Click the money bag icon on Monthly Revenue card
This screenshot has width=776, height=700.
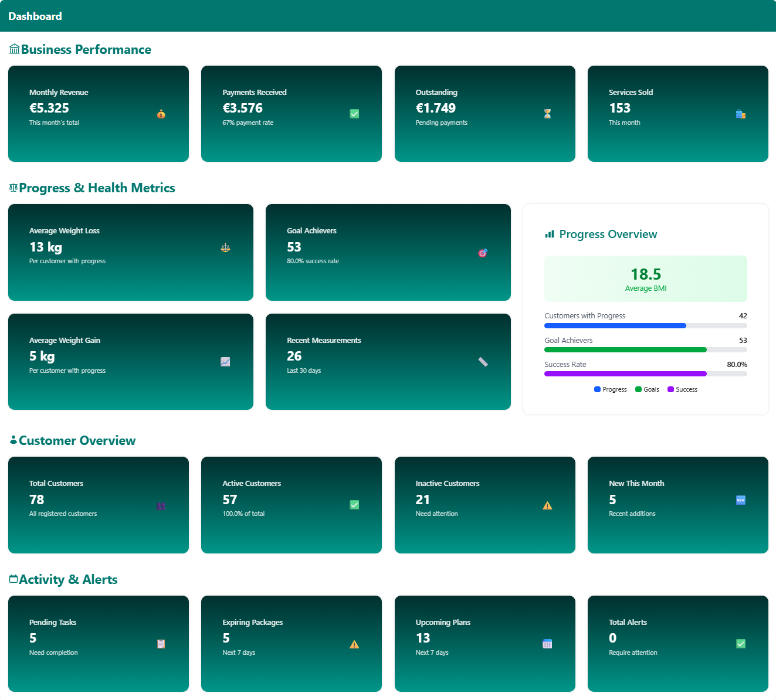161,114
